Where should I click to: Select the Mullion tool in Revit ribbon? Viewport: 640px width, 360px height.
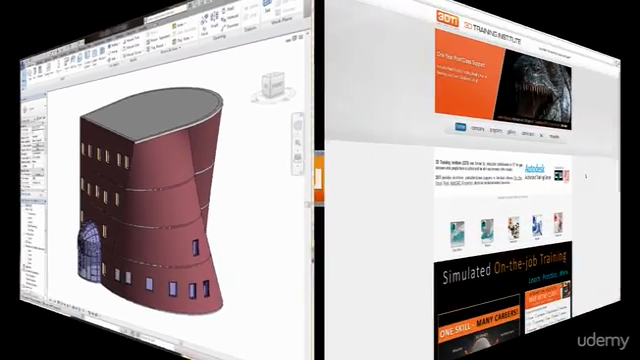[x=102, y=52]
